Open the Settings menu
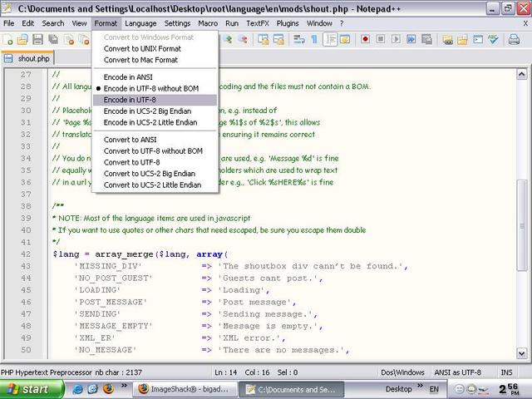Viewport: 532px width, 399px height. [x=177, y=23]
